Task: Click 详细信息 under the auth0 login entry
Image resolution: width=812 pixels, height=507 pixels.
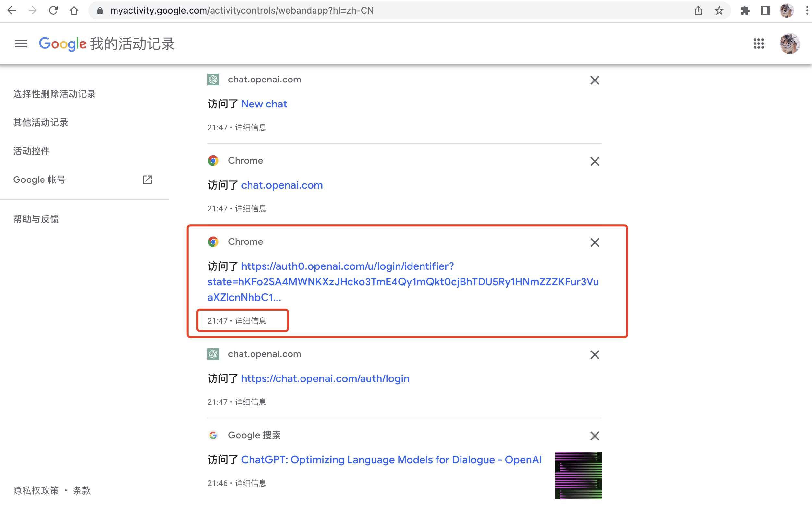Action: 251,321
